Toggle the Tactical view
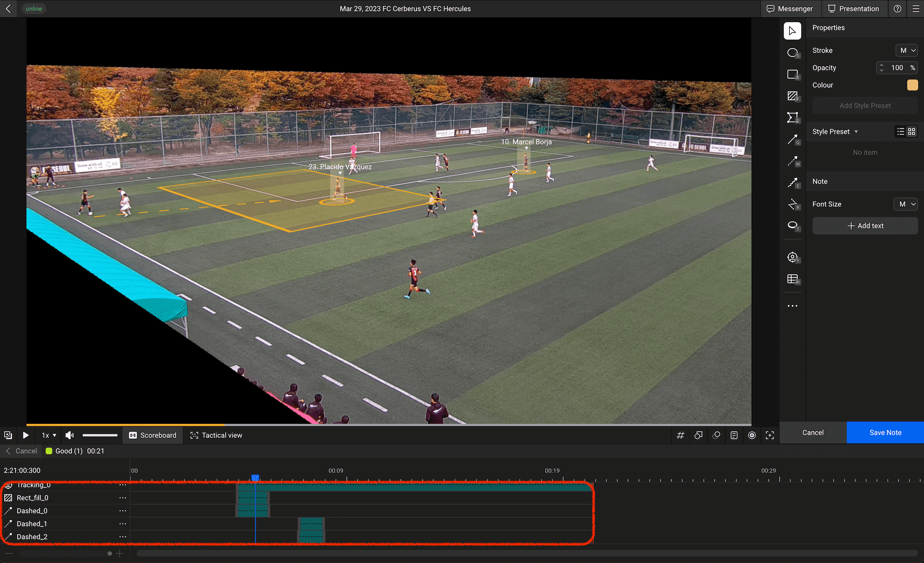The image size is (924, 563). [216, 435]
